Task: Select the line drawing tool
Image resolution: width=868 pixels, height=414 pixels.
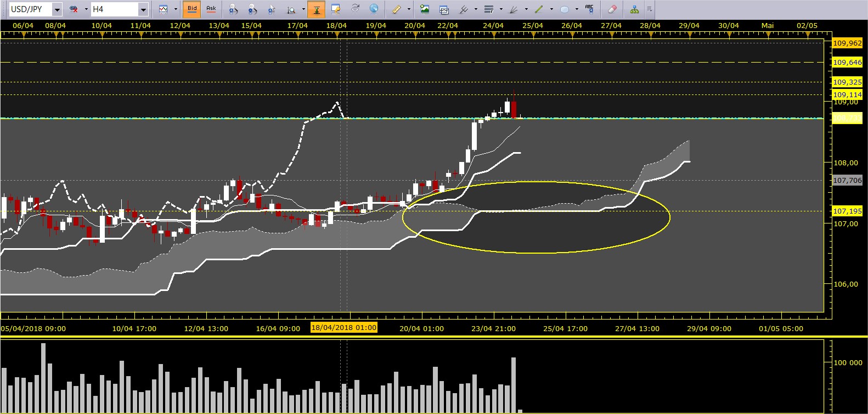Action: tap(539, 9)
